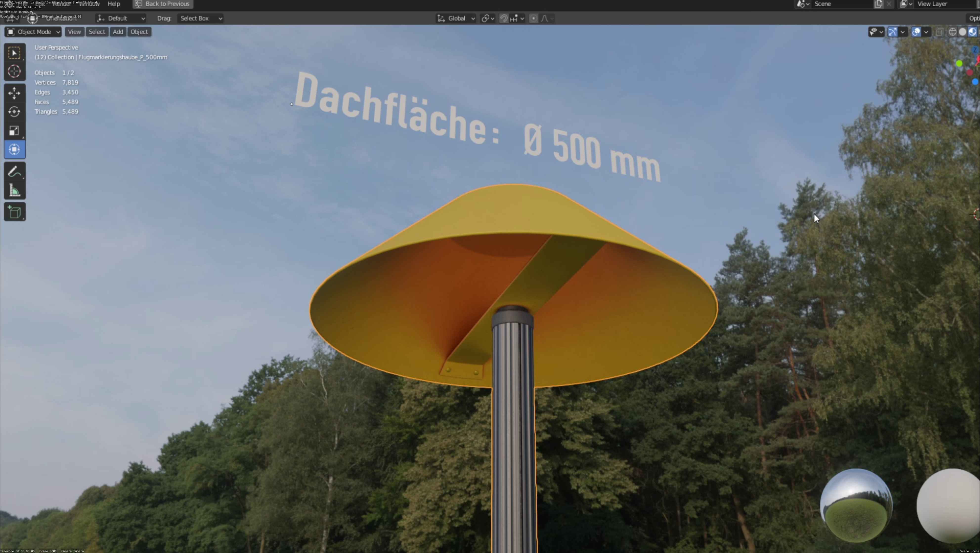Screen dimensions: 980x553
Task: Open the Help menu
Action: point(114,4)
